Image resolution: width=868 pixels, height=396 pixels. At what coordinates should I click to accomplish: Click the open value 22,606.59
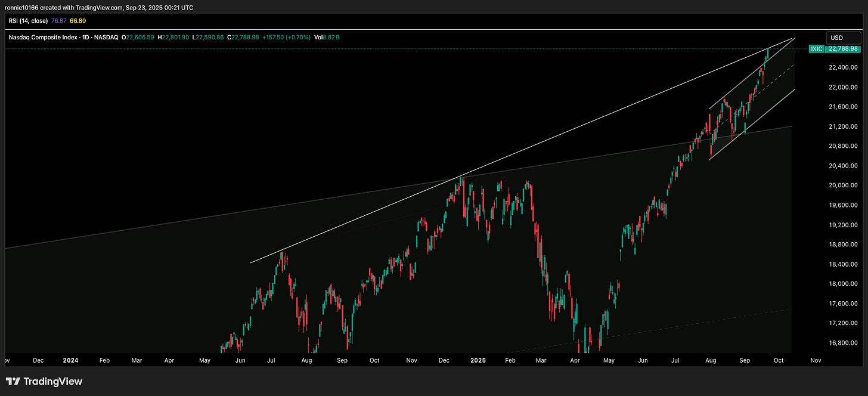[141, 37]
